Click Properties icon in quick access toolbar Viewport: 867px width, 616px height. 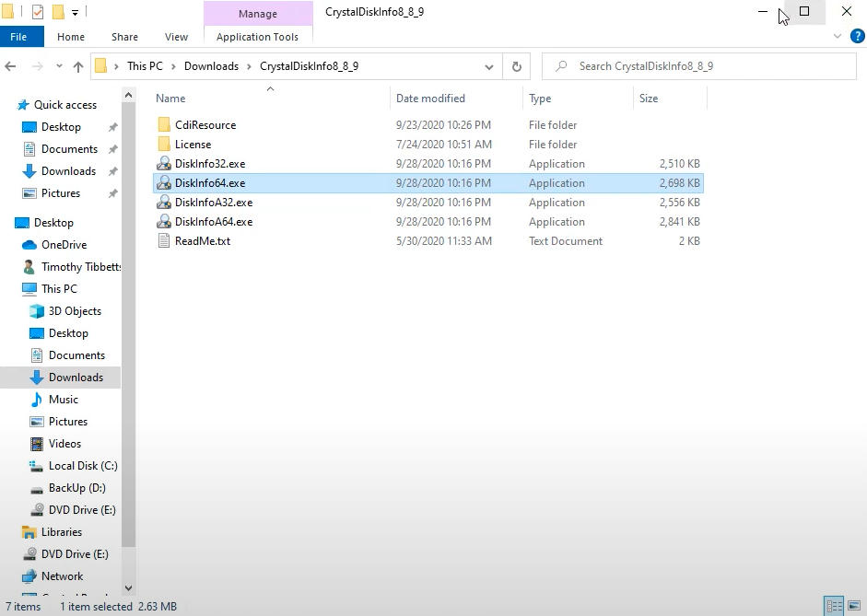(38, 12)
